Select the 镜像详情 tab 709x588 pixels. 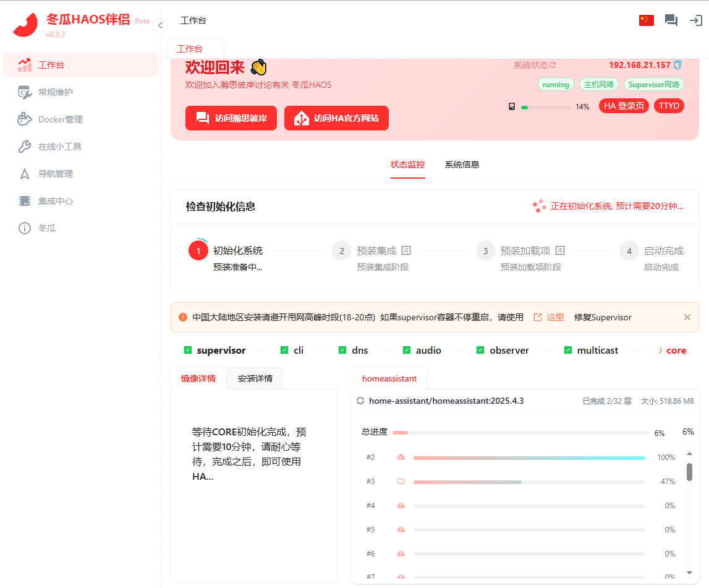198,378
